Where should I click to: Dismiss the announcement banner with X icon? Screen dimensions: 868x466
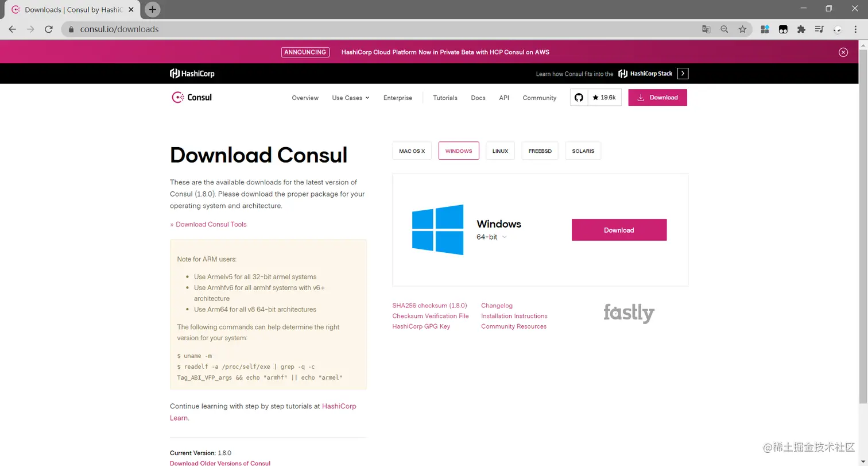843,52
